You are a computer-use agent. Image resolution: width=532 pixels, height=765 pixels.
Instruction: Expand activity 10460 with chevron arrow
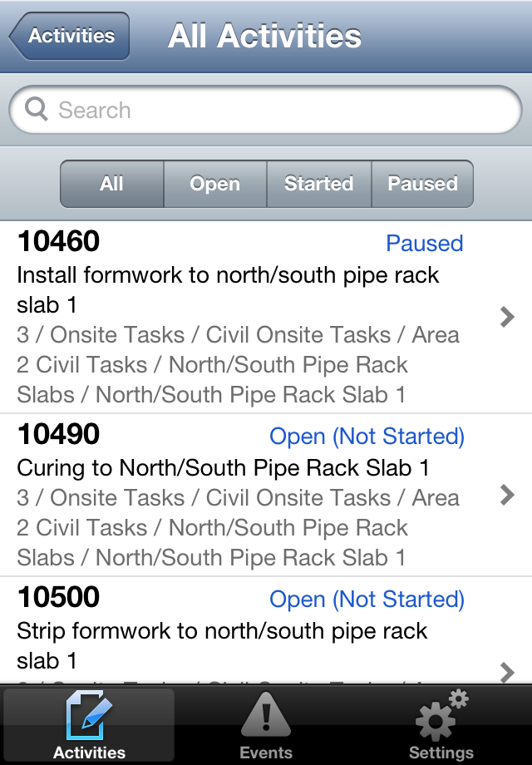tap(507, 317)
